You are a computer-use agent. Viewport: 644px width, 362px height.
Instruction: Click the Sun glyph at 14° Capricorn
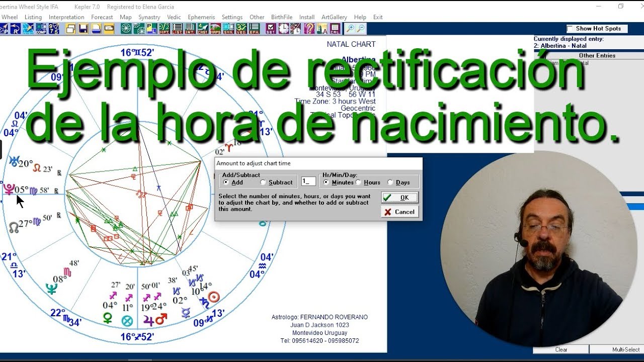[214, 297]
